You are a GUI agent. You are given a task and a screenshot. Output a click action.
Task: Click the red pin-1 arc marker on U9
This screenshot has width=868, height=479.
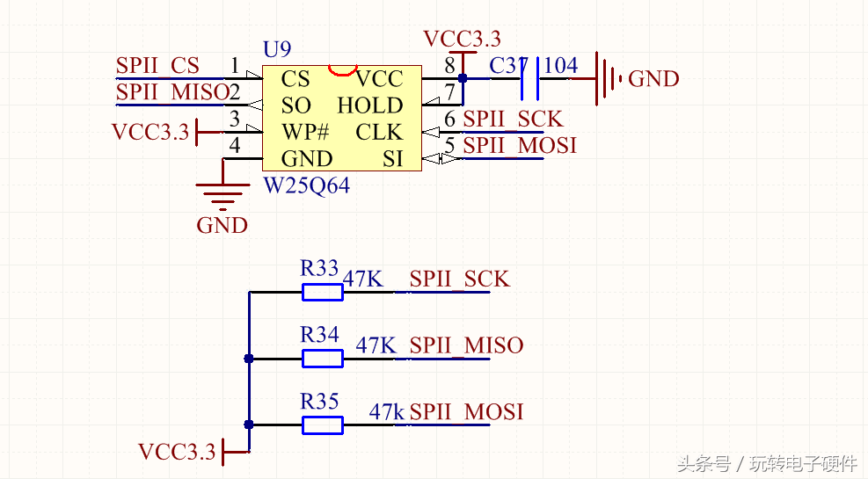tap(342, 70)
